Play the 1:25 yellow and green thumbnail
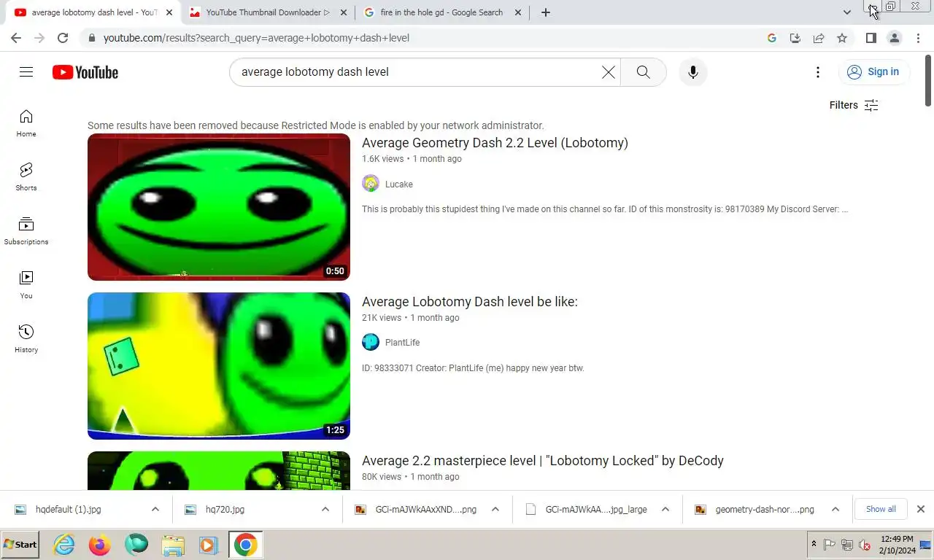Viewport: 934px width, 560px height. click(x=219, y=366)
